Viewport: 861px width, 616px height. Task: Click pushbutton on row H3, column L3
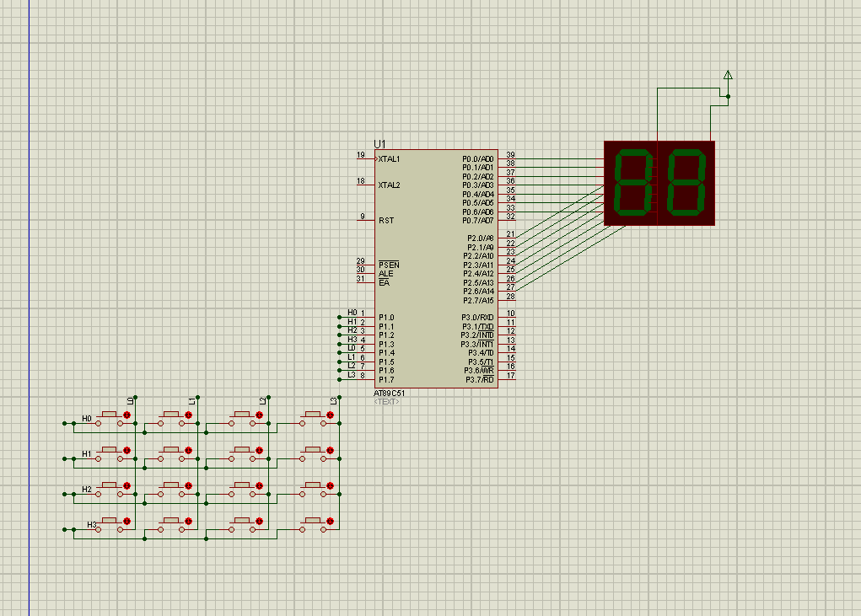[313, 524]
